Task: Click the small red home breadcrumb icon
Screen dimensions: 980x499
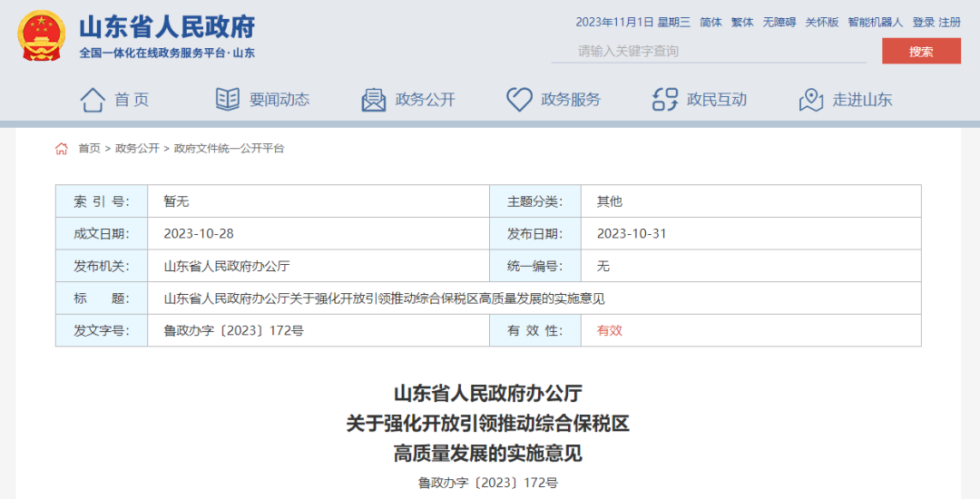Action: click(x=62, y=149)
